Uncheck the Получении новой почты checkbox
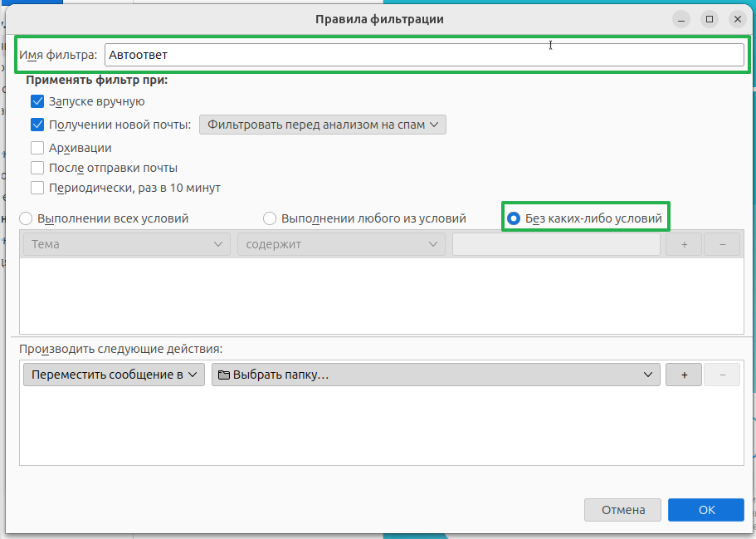Screen dimensions: 756x539 click(37, 125)
